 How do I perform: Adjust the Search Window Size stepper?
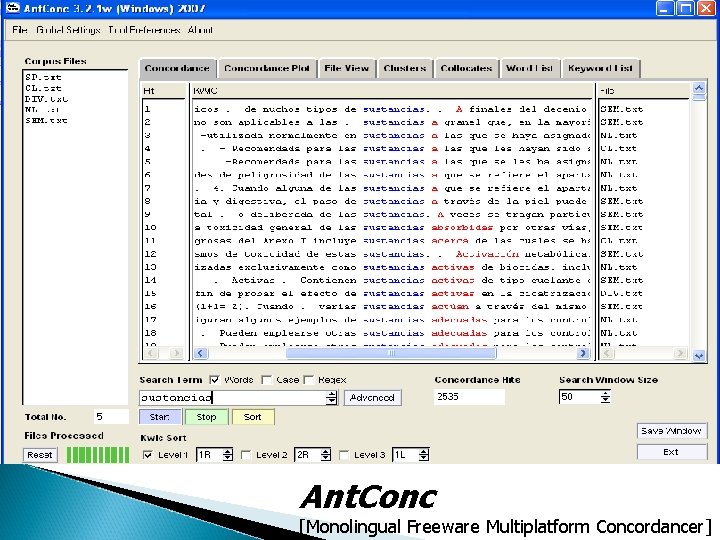pos(606,397)
